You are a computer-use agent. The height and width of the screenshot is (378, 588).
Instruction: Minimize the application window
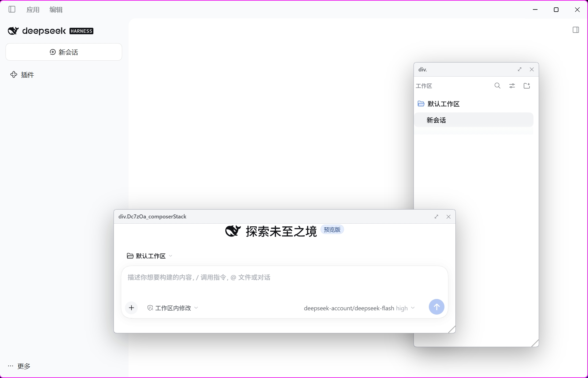coord(535,9)
